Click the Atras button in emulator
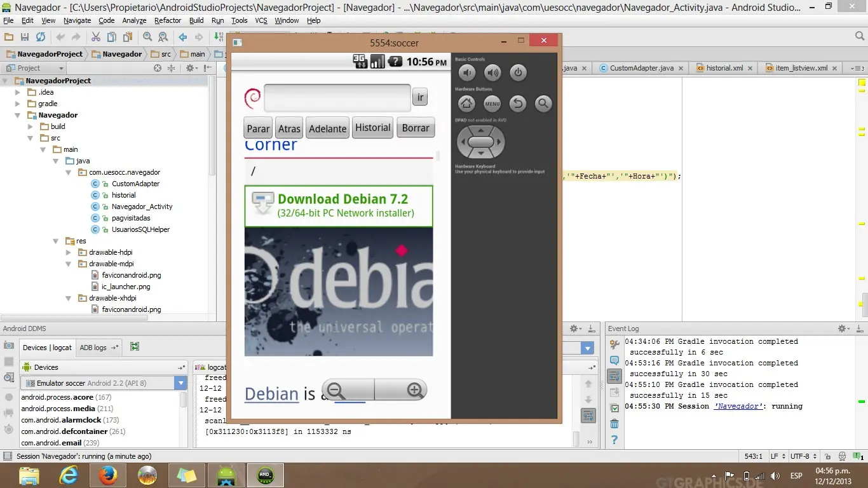868x488 pixels. point(289,128)
